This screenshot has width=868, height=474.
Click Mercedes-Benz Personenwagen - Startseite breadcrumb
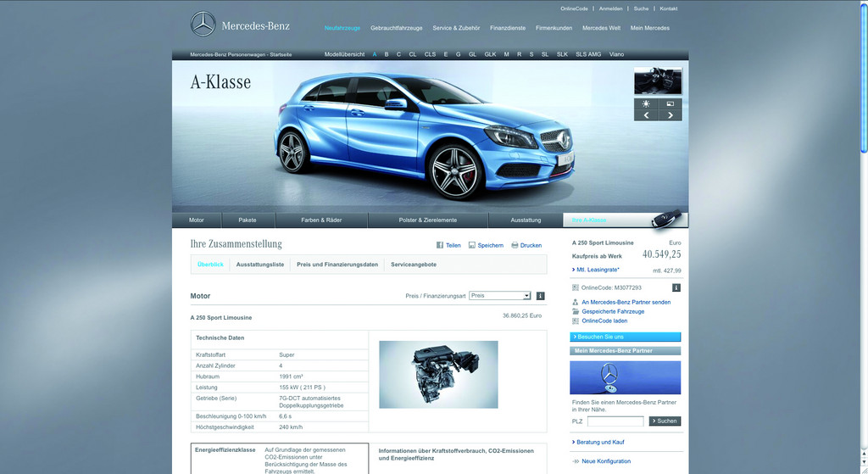(241, 55)
